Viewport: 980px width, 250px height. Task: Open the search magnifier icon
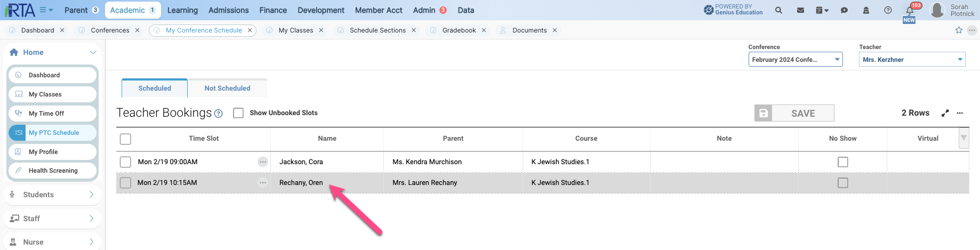pyautogui.click(x=778, y=10)
